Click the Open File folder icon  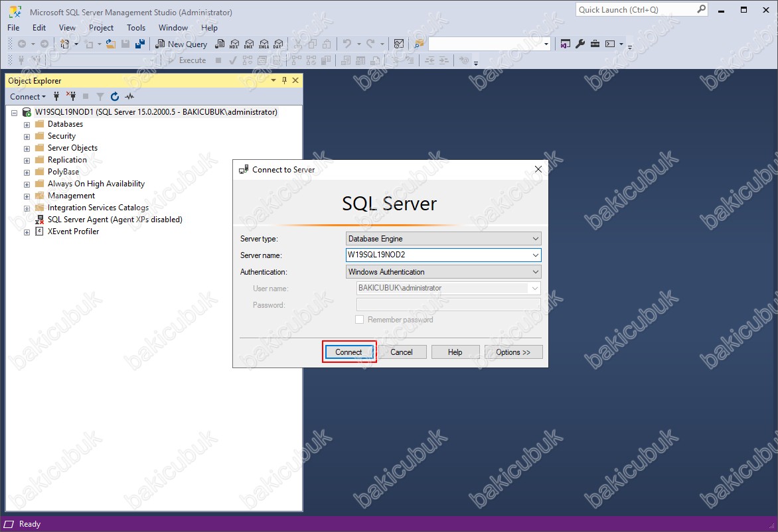tap(111, 44)
